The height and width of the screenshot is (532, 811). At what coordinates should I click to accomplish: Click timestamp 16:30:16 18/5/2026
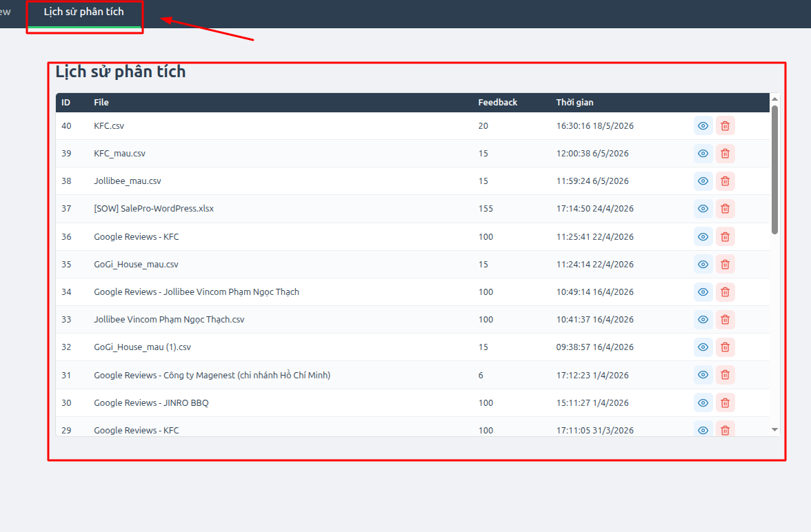[x=594, y=125]
